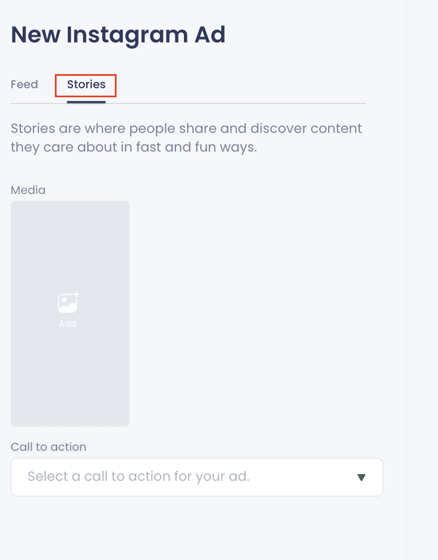Click the plus sign on the image icon

click(76, 295)
